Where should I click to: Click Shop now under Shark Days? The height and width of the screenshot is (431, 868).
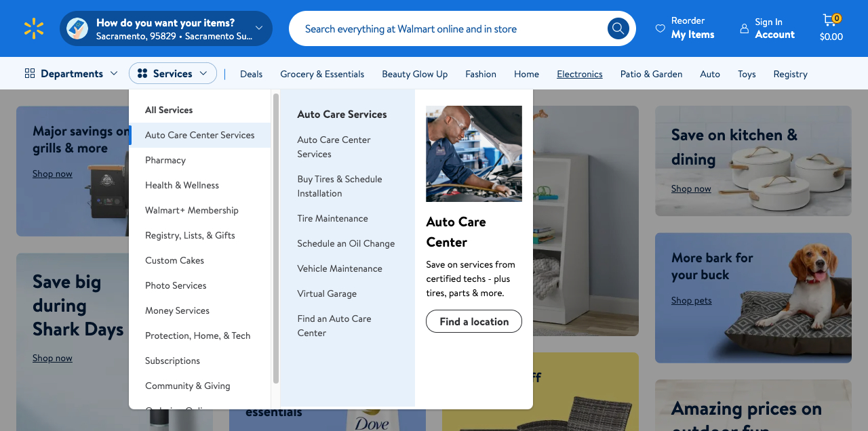52,358
